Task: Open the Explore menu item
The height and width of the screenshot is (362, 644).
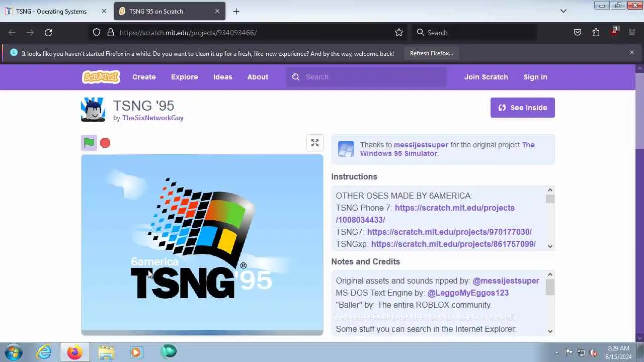Action: [185, 77]
